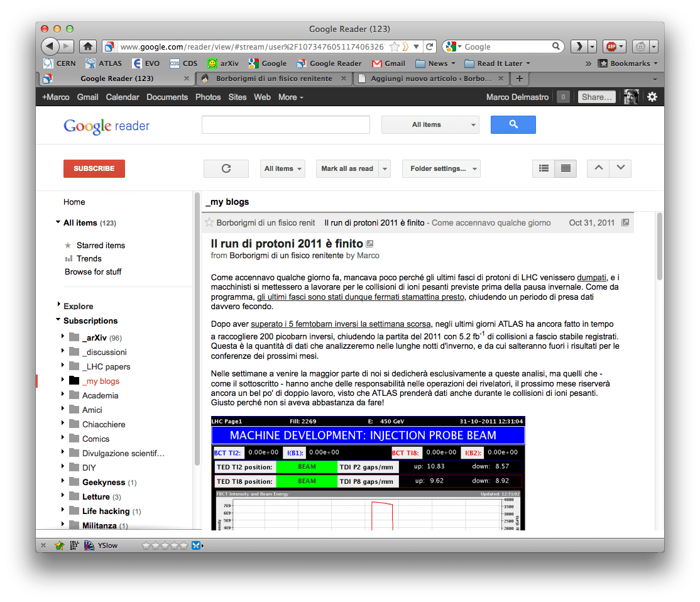Image resolution: width=700 pixels, height=602 pixels.
Task: Switch to expanded view layout
Action: [x=566, y=168]
